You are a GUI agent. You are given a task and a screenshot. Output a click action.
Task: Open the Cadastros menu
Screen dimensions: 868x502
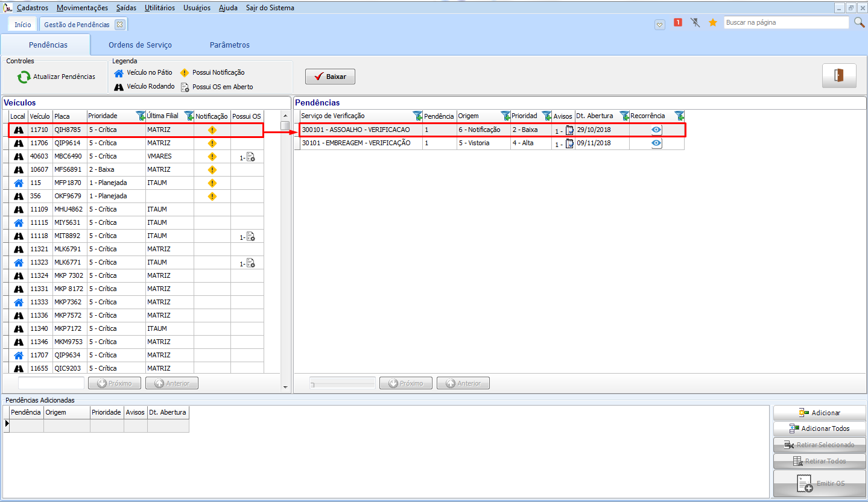click(33, 8)
